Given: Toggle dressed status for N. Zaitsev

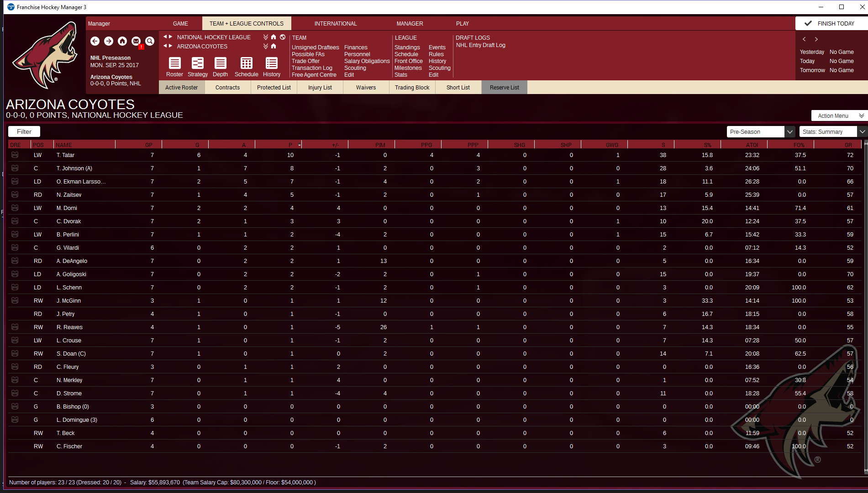Looking at the screenshot, I should tap(15, 195).
